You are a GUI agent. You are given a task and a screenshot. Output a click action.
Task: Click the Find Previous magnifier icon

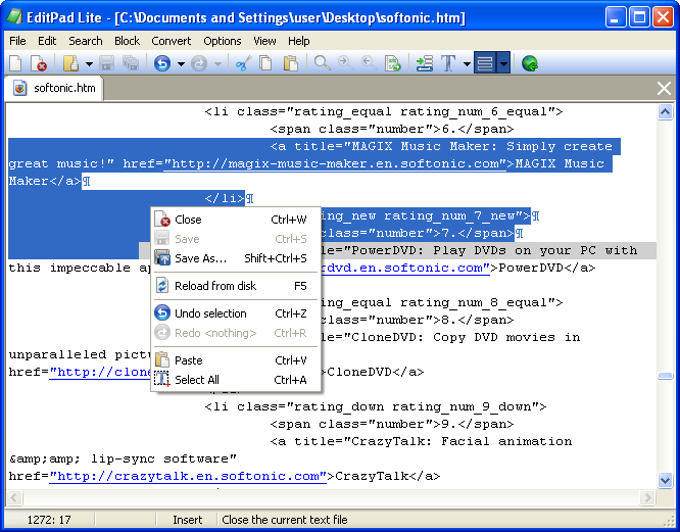369,64
